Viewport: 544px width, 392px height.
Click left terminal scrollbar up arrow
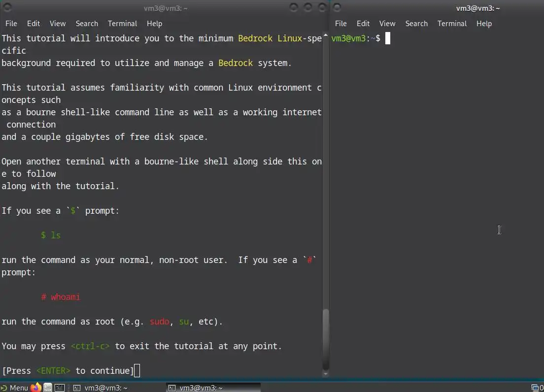coord(325,35)
